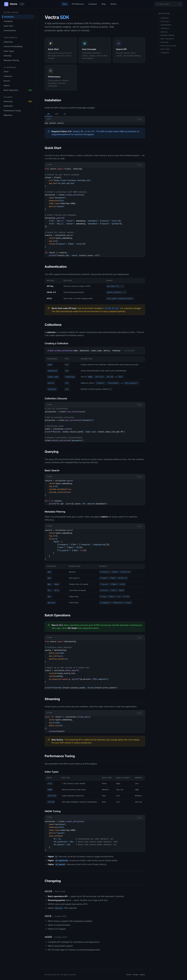This screenshot has height=980, width=187.
Task: Click the mTLS method row
Action: [95, 299]
